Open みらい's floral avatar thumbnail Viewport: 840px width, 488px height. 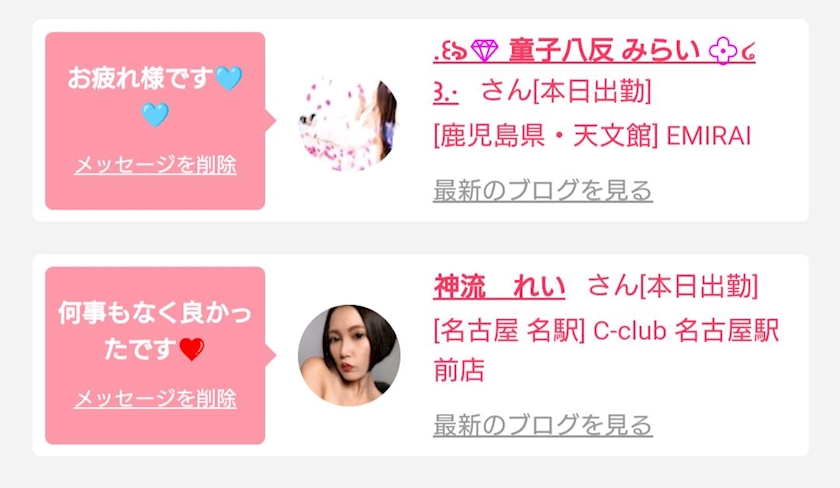click(349, 121)
